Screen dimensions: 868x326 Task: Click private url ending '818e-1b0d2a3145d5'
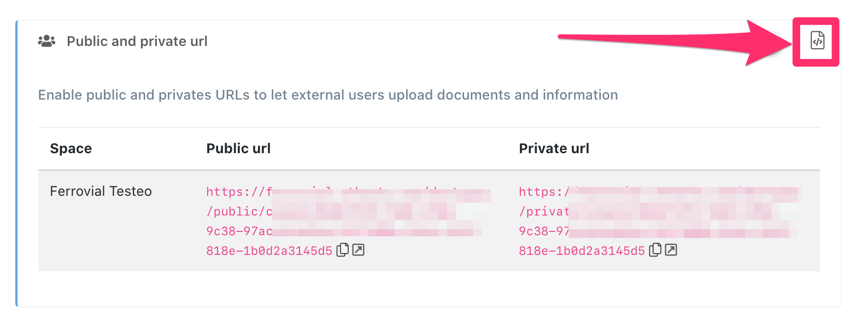582,251
